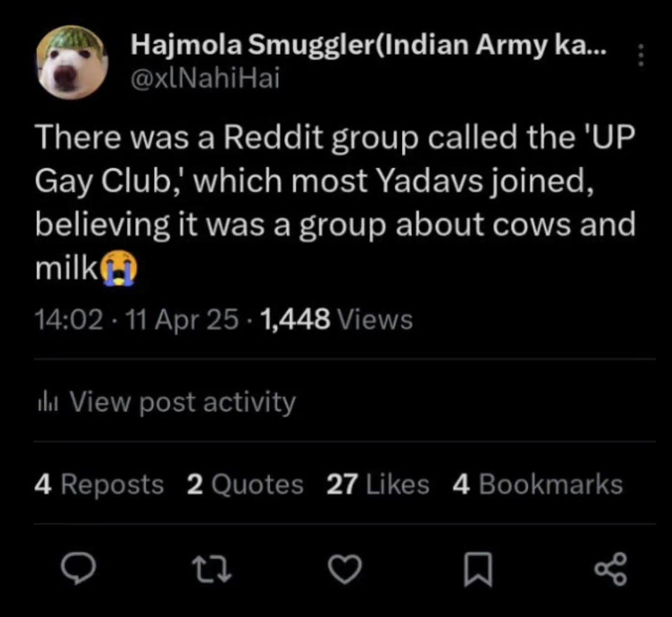Click the @xlNahiHai handle
Viewport: 672px width, 617px height.
205,78
